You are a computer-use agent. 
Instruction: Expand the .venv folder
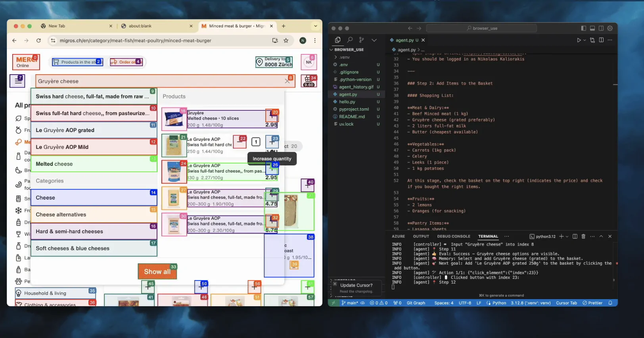pyautogui.click(x=345, y=57)
